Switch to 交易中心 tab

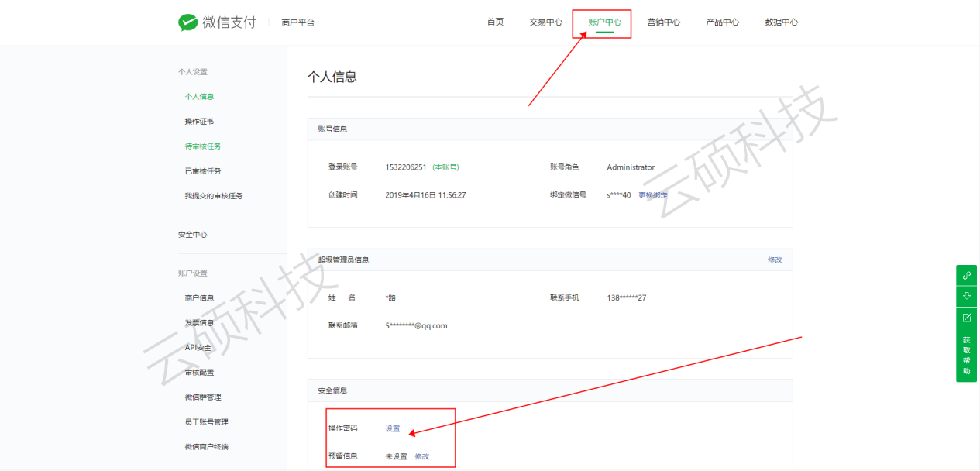(545, 22)
